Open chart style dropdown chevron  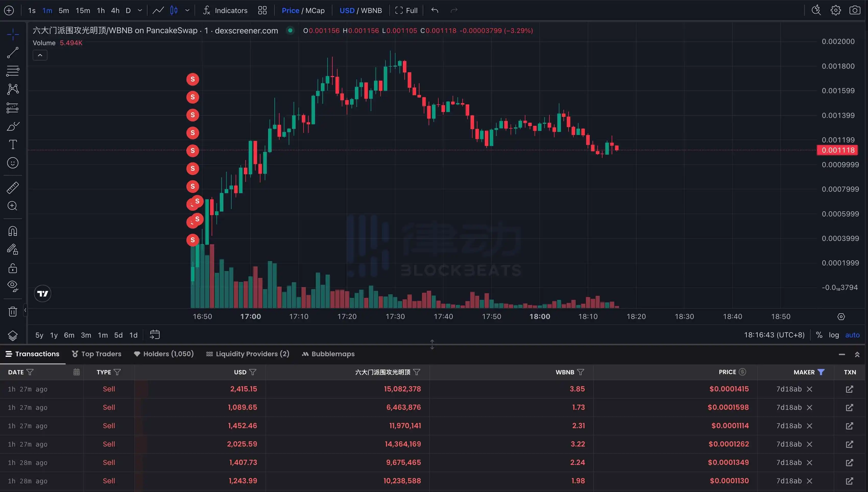[x=188, y=10]
